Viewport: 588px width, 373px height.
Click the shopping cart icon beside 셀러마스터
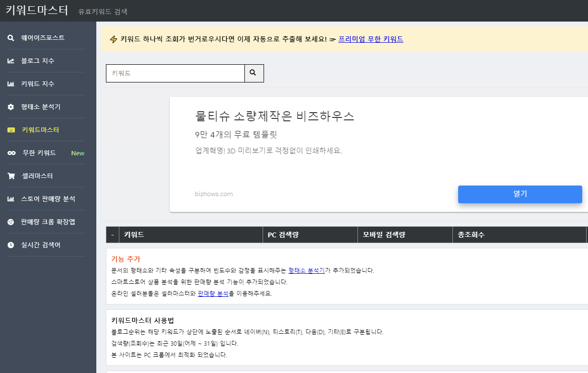click(x=11, y=176)
